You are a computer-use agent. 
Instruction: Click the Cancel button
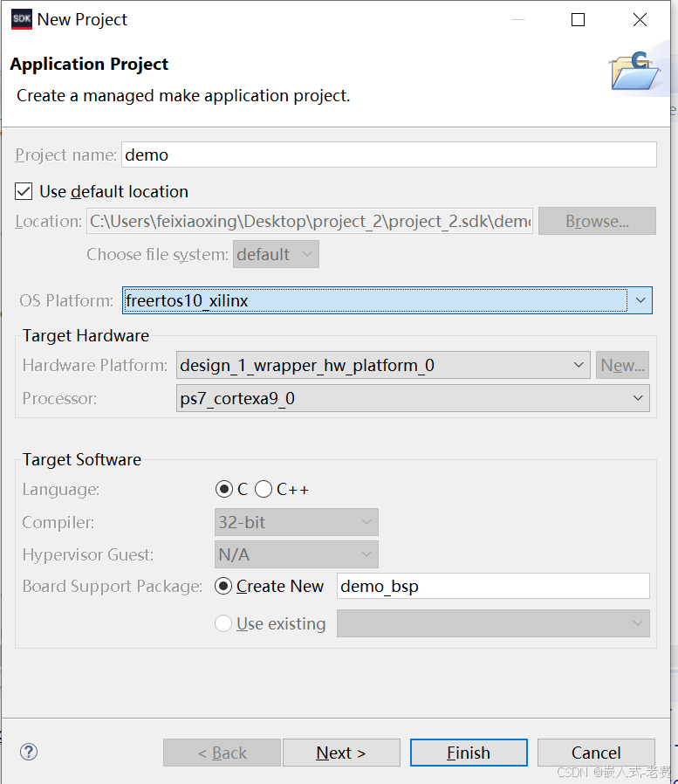pos(596,753)
